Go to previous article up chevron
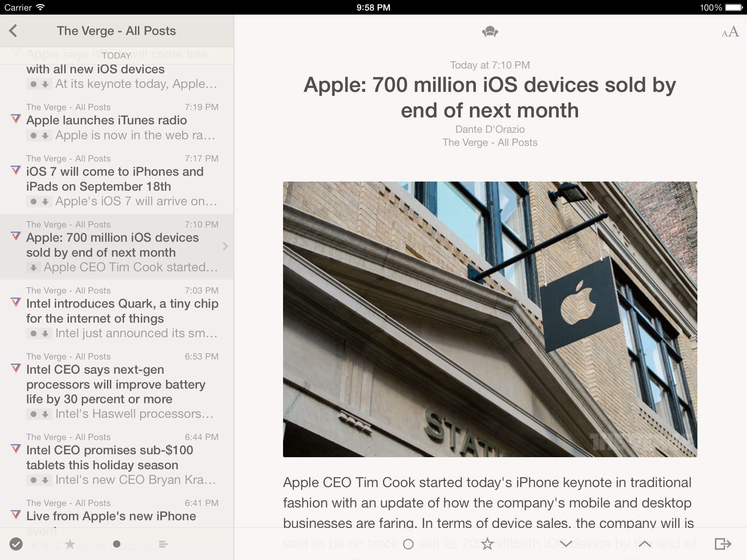Image resolution: width=747 pixels, height=560 pixels. pos(645,544)
